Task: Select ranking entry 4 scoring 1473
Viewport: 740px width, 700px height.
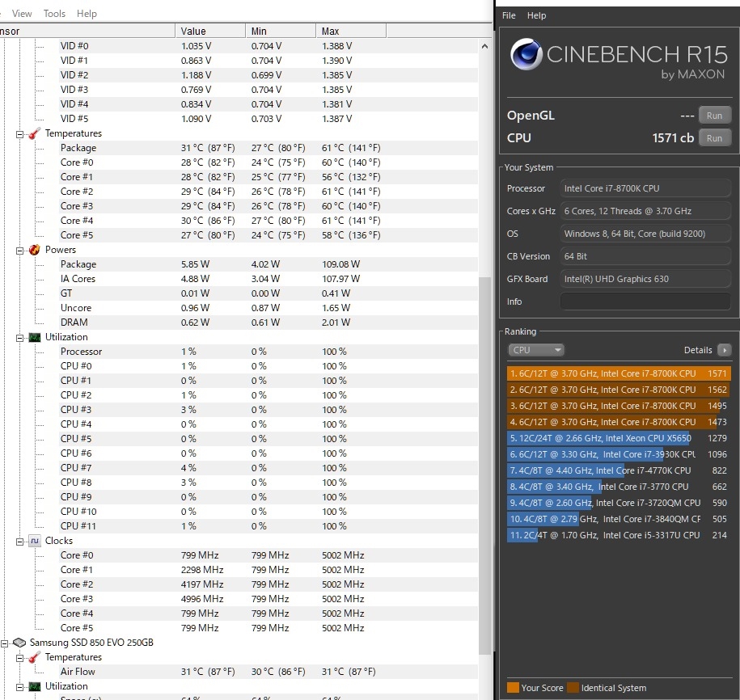Action: pos(619,422)
